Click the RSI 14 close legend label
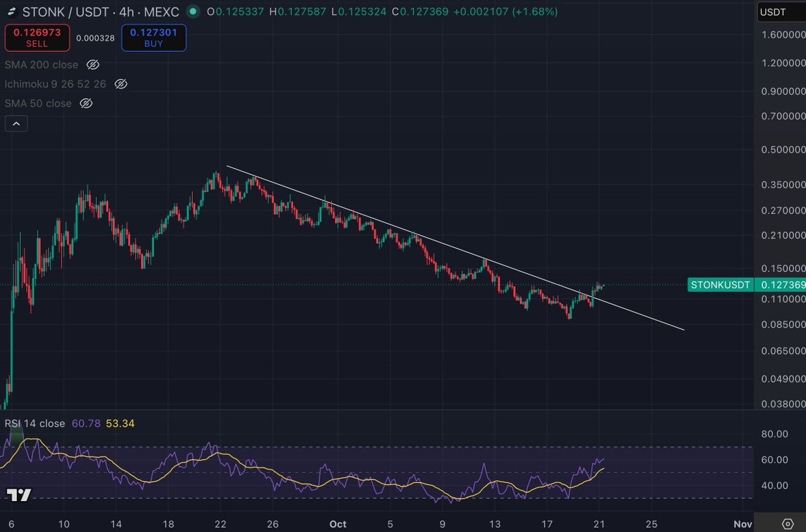This screenshot has width=806, height=532. [x=35, y=423]
